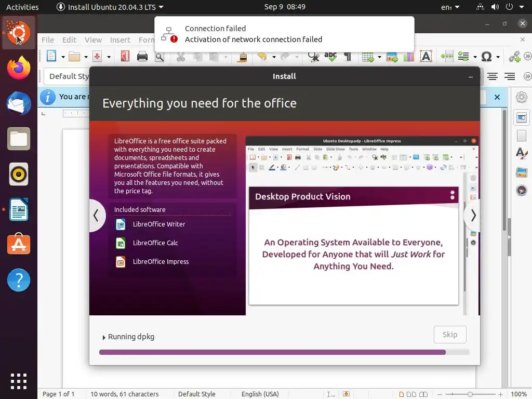Go to next installer slide
This screenshot has width=532, height=399.
click(473, 215)
